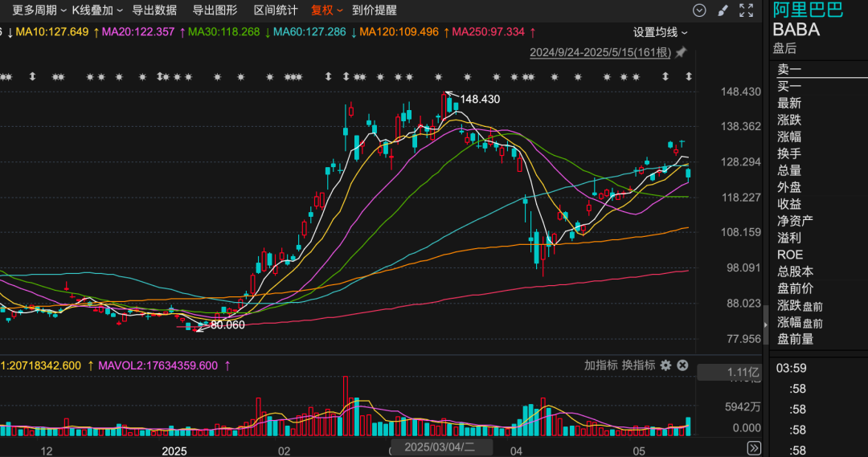The width and height of the screenshot is (868, 457).
Task: Click the fullscreen expand arrows icon
Action: click(747, 10)
